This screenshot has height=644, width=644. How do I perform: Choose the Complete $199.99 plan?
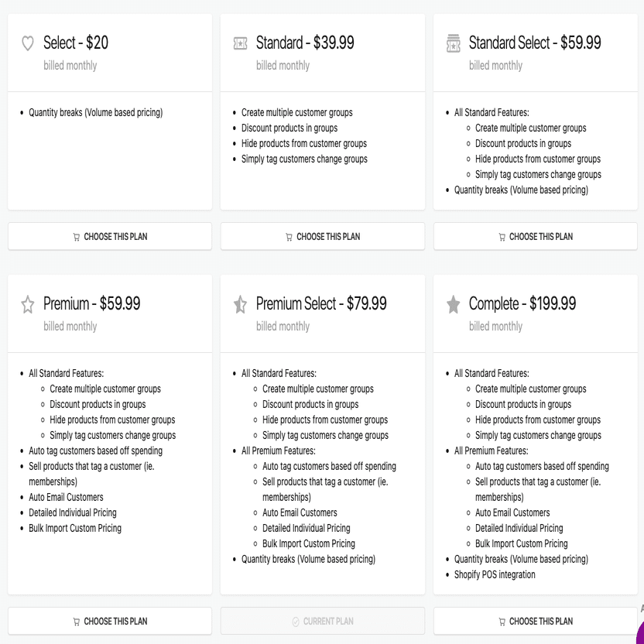(x=536, y=622)
